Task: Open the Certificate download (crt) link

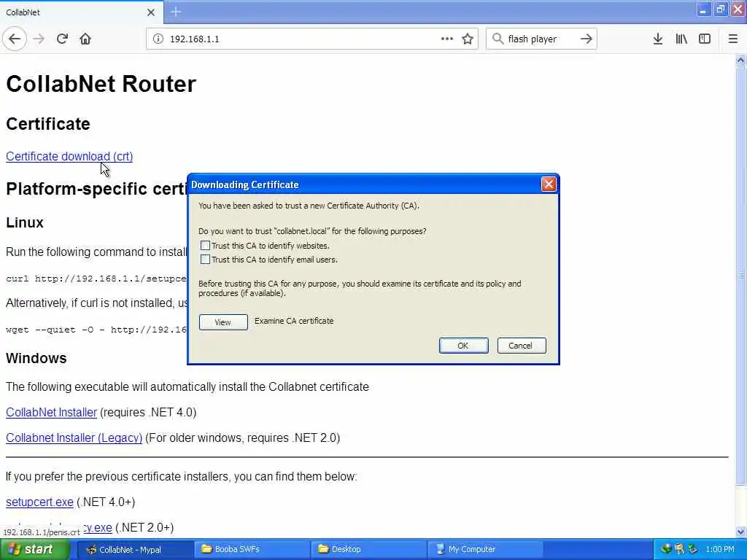Action: (69, 156)
